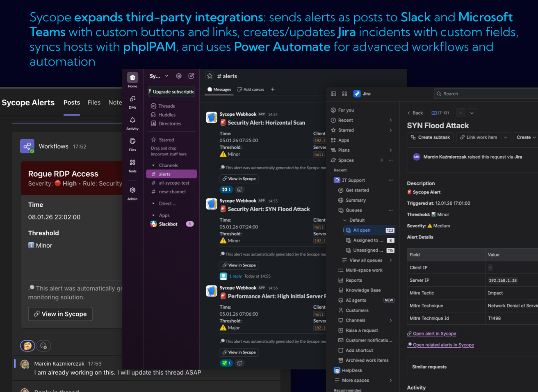Click the Jira Search field
Viewport: 538px width, 392px height.
[x=486, y=94]
